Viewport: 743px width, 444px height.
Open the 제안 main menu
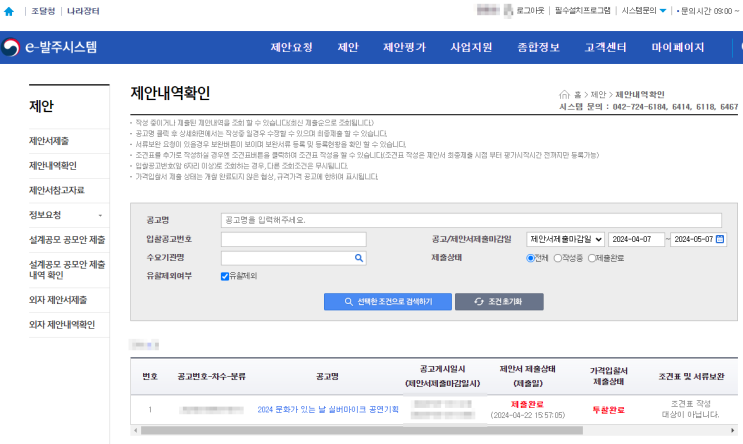348,47
